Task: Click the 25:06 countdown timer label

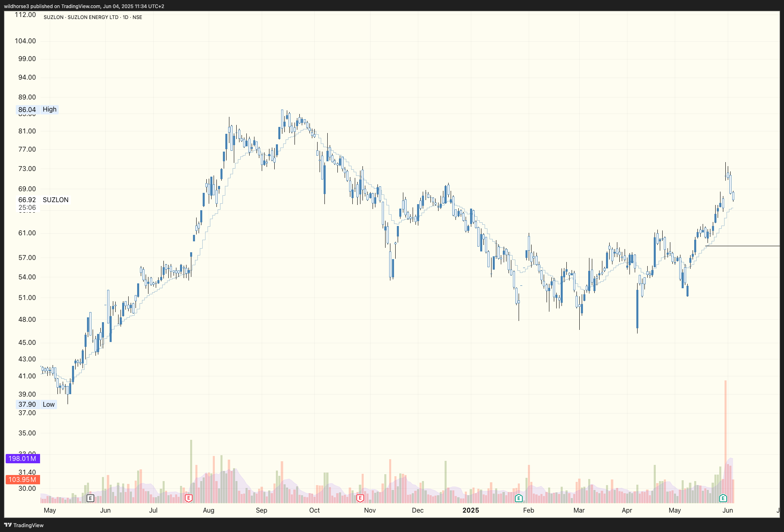Action: (27, 207)
